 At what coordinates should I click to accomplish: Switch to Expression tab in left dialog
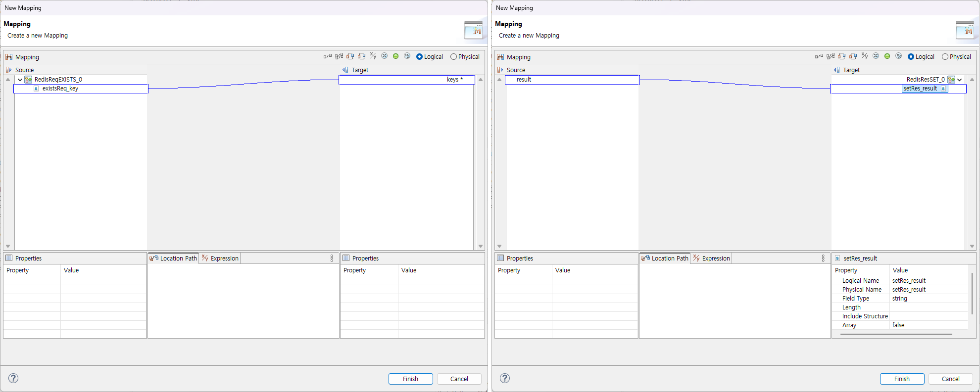click(220, 259)
